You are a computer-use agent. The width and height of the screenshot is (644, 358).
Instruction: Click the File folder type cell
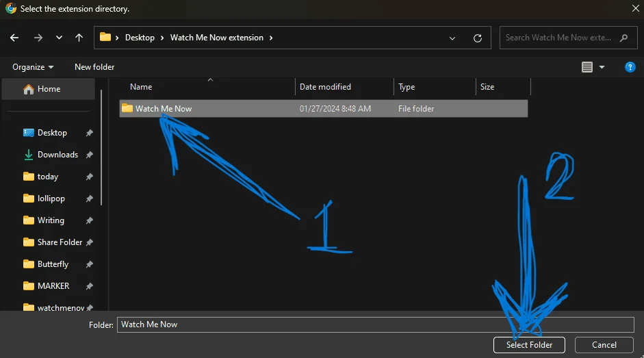pyautogui.click(x=416, y=109)
